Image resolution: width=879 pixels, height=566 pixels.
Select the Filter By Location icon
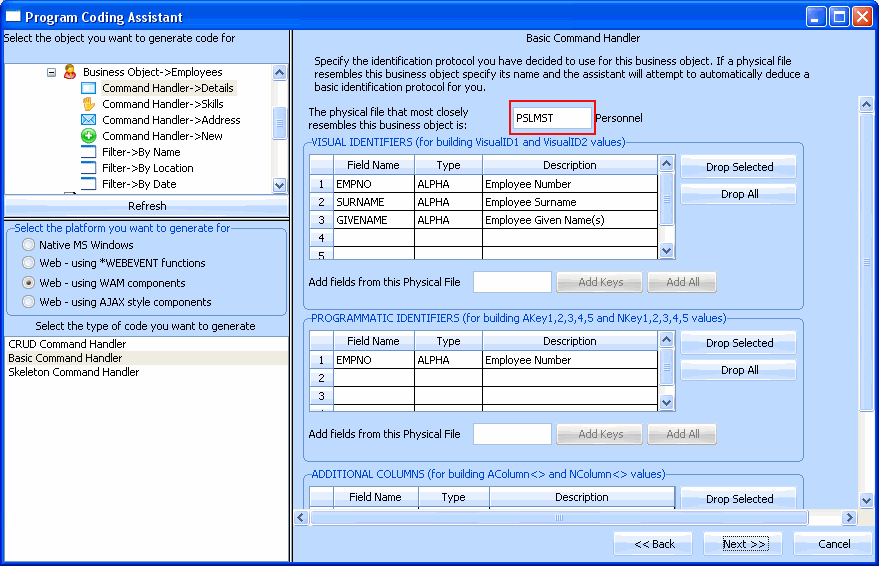[x=88, y=168]
